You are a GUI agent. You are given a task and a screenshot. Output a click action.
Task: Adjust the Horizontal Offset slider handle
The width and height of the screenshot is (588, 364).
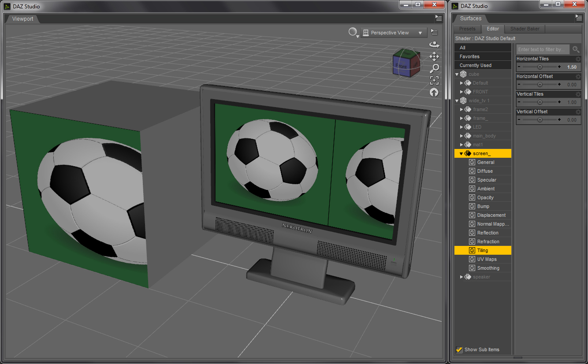coord(540,85)
